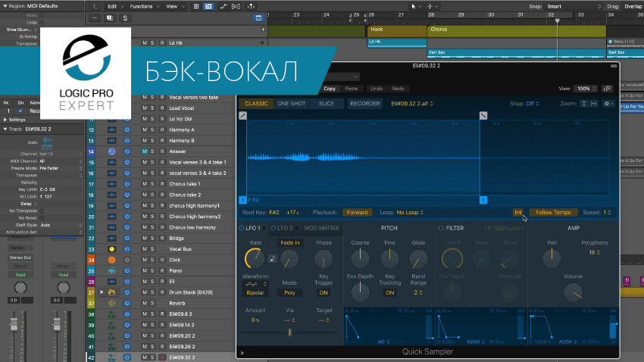Switch to the ONE SHOT mode tab
644x362 pixels.
click(291, 104)
